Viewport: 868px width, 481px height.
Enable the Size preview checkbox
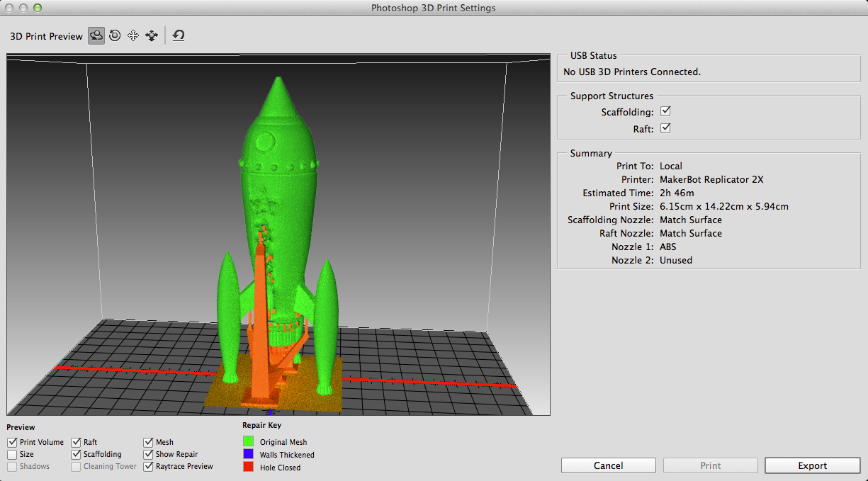pos(12,454)
